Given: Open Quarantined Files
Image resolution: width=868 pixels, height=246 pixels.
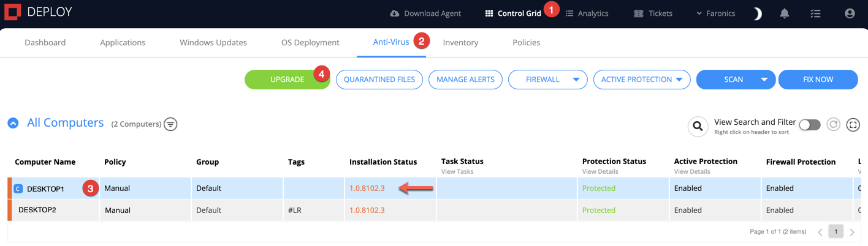Looking at the screenshot, I should (x=379, y=80).
